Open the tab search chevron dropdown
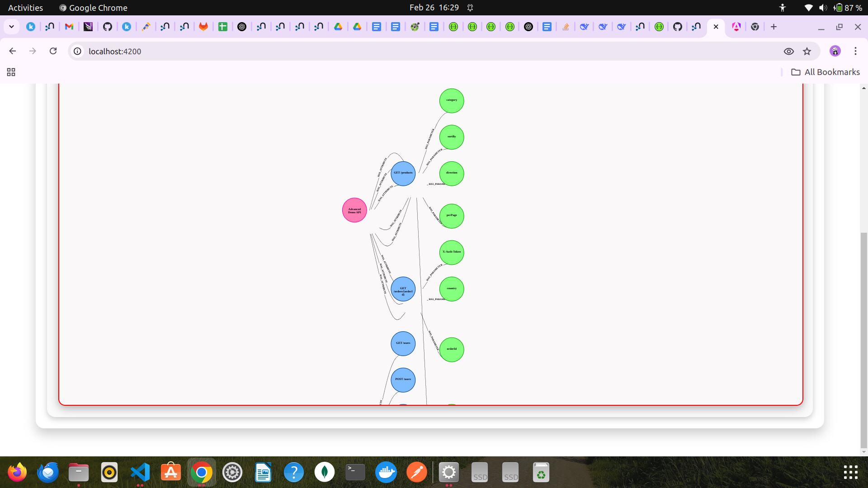This screenshot has height=488, width=868. (x=11, y=27)
